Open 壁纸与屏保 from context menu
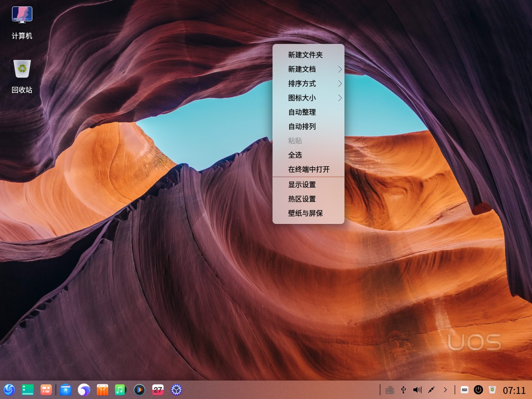The height and width of the screenshot is (399, 532). click(308, 213)
